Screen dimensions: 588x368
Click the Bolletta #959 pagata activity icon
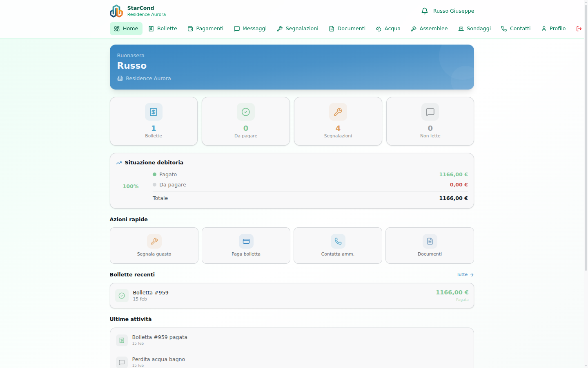[122, 340]
